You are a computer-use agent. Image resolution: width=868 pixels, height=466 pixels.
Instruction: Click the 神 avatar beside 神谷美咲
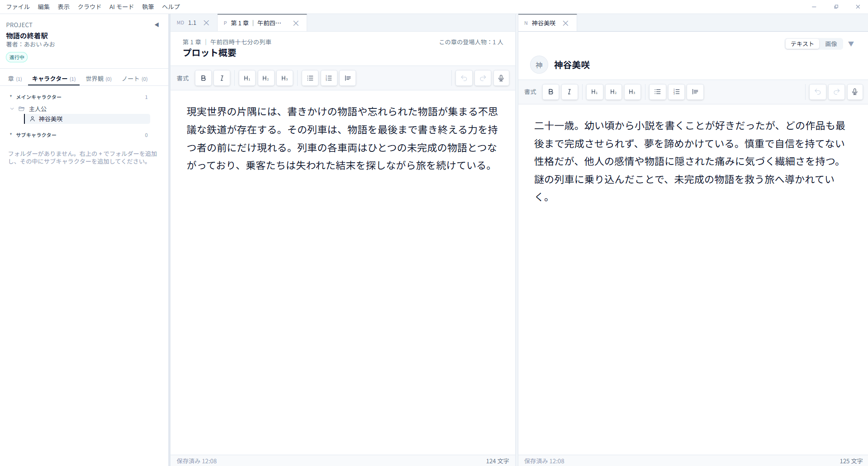click(x=539, y=65)
